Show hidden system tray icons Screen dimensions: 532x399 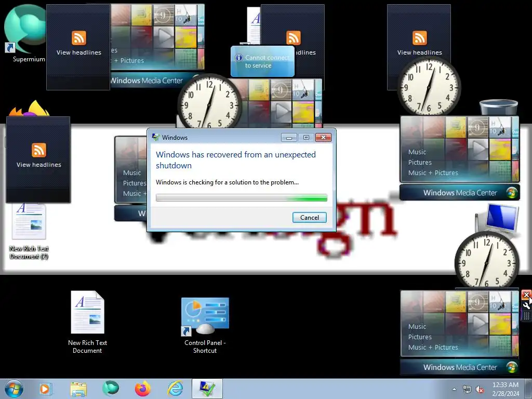[454, 389]
